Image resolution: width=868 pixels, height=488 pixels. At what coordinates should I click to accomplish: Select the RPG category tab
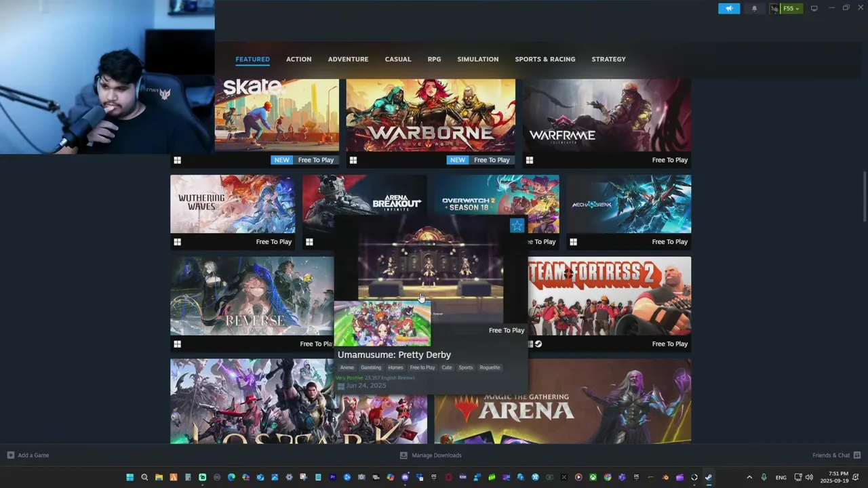point(434,59)
